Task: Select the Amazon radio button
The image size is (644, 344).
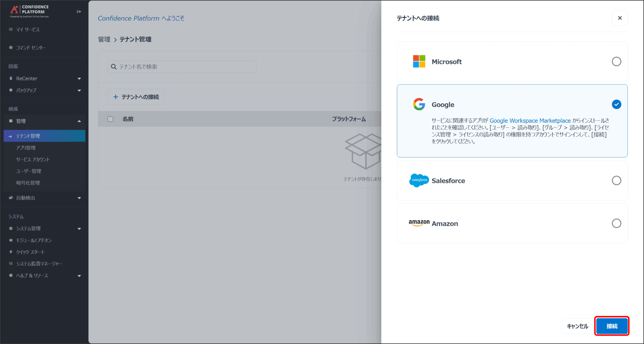Action: pyautogui.click(x=616, y=223)
